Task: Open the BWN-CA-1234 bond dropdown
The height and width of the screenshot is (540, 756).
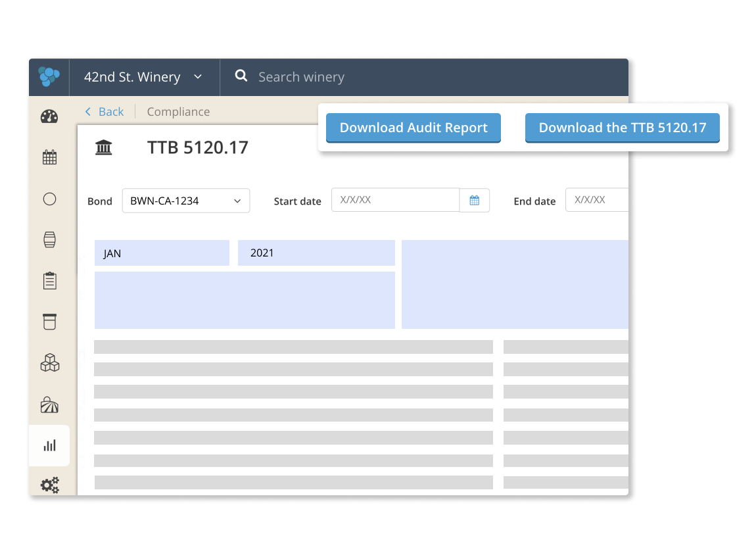Action: pyautogui.click(x=185, y=201)
